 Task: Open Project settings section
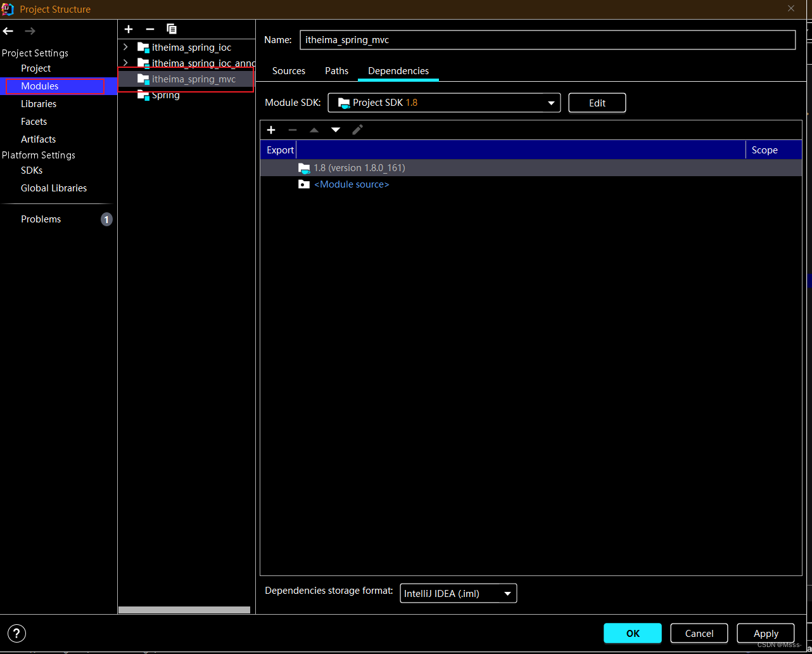coord(35,68)
